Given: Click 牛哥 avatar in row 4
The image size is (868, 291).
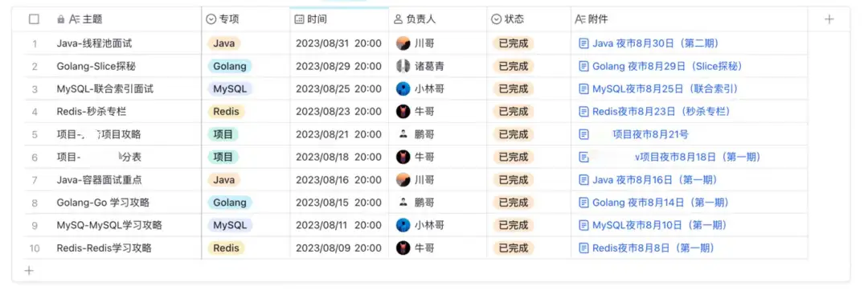Looking at the screenshot, I should (403, 112).
